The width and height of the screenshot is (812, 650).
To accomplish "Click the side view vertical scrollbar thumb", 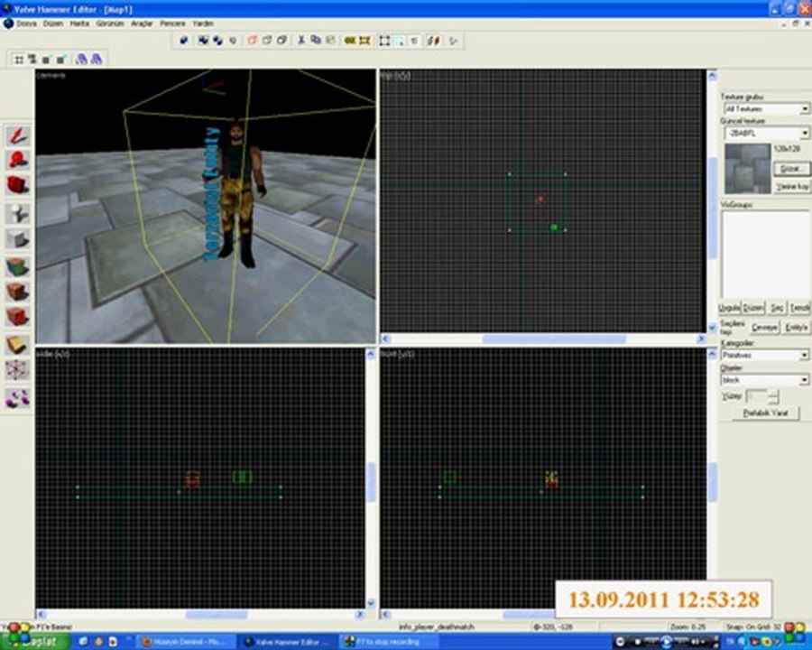I will pyautogui.click(x=371, y=482).
